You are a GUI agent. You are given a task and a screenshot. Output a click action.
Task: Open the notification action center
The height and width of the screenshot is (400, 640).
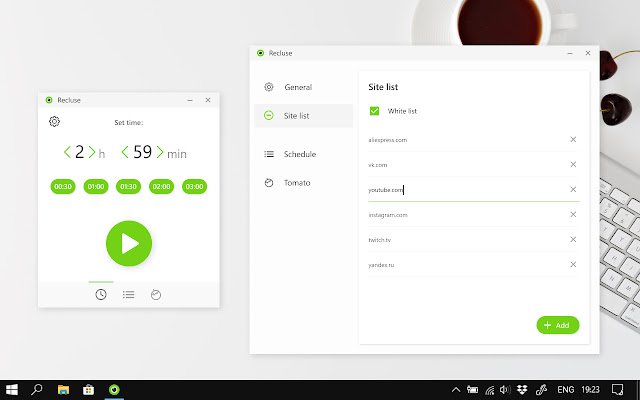tap(617, 390)
